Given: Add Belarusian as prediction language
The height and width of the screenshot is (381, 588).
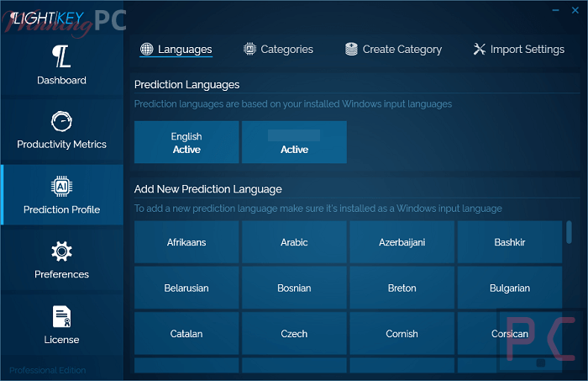Looking at the screenshot, I should point(186,288).
